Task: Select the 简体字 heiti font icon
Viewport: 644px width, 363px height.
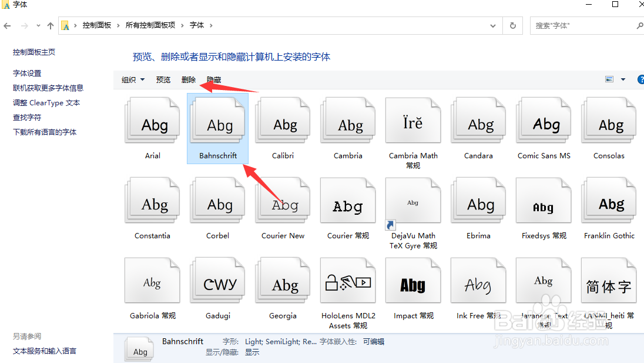Action: point(609,281)
